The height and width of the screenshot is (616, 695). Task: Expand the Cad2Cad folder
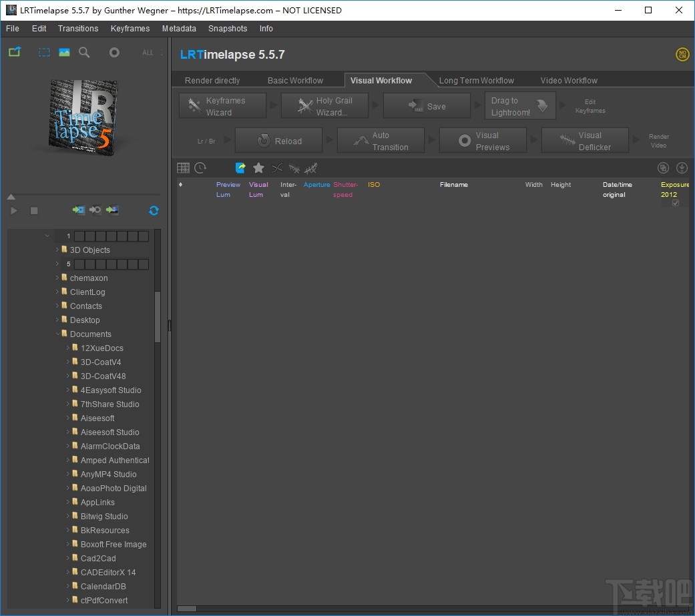[68, 558]
